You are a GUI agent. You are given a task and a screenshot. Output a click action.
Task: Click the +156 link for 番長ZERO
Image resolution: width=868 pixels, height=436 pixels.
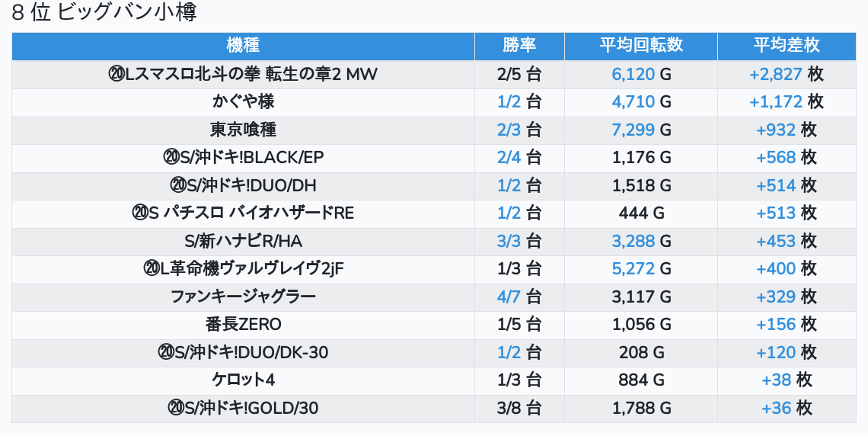[776, 324]
